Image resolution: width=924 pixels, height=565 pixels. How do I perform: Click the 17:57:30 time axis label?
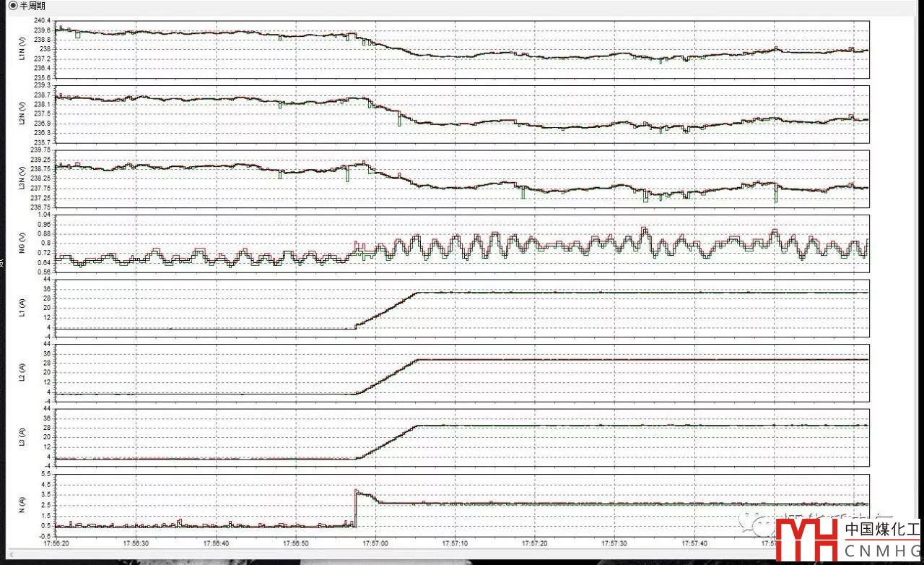click(614, 543)
